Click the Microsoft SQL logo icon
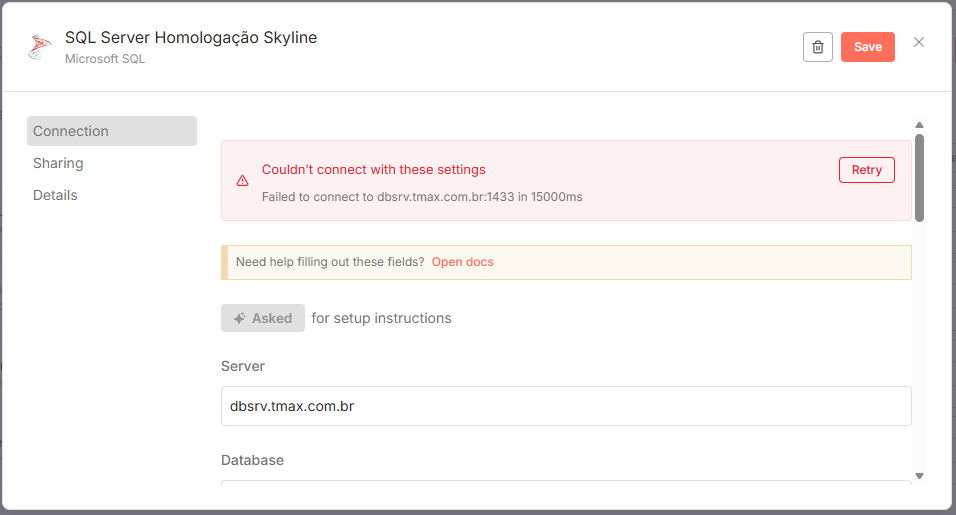This screenshot has height=515, width=956. 40,47
